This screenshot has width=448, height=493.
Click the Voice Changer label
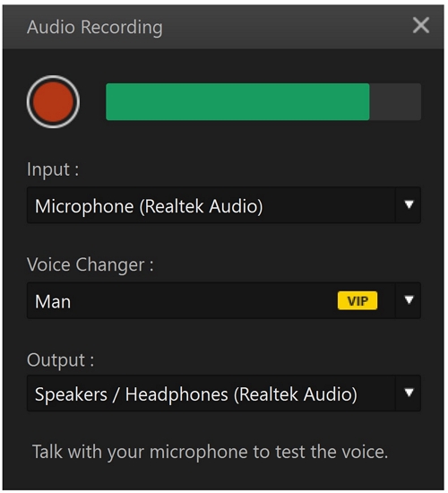90,264
